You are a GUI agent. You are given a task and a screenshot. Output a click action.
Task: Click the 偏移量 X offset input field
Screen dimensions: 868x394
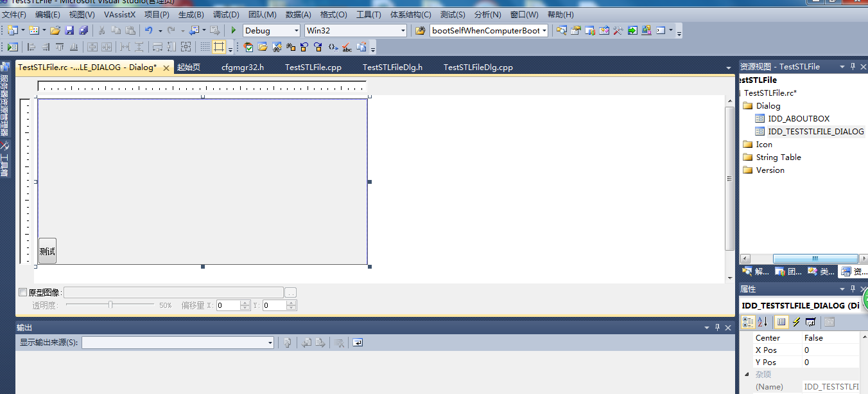[x=228, y=305]
